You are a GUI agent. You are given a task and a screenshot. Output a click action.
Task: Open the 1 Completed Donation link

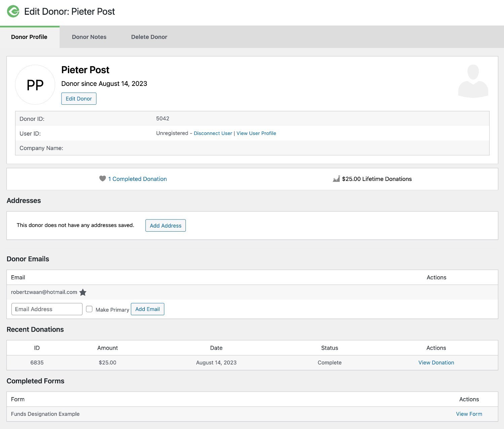(137, 179)
